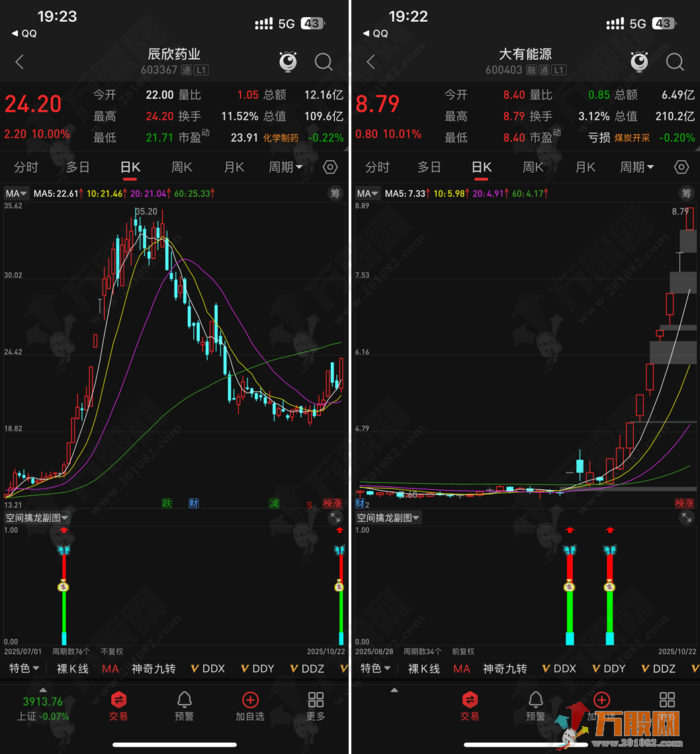Image resolution: width=700 pixels, height=754 pixels.
Task: Expand 空间擒龙副图 panel to fullscreen
Action: pyautogui.click(x=335, y=517)
